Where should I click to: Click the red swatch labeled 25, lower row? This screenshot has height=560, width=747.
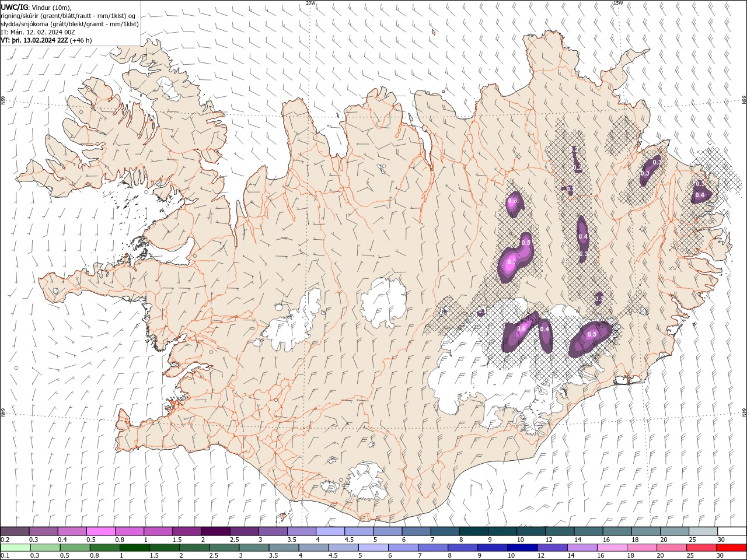pyautogui.click(x=701, y=548)
